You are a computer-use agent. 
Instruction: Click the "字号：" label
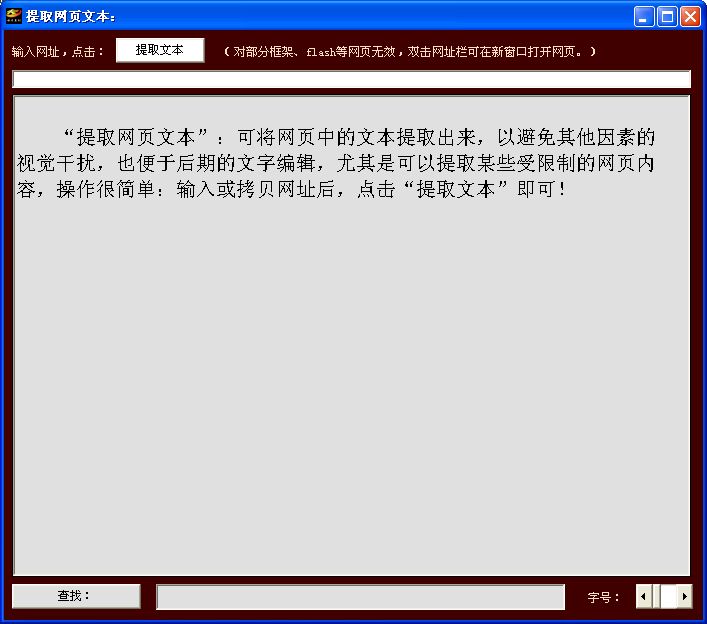tap(604, 597)
